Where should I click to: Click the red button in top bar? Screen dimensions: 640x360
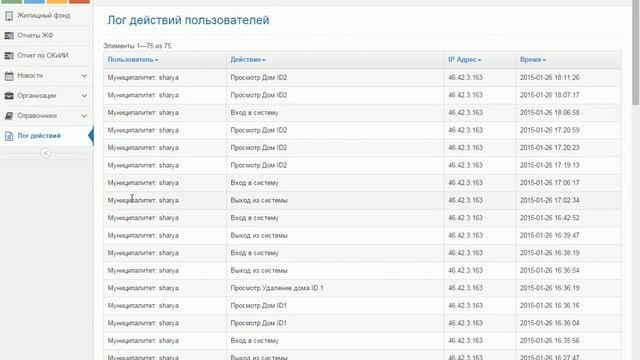coord(80,2)
